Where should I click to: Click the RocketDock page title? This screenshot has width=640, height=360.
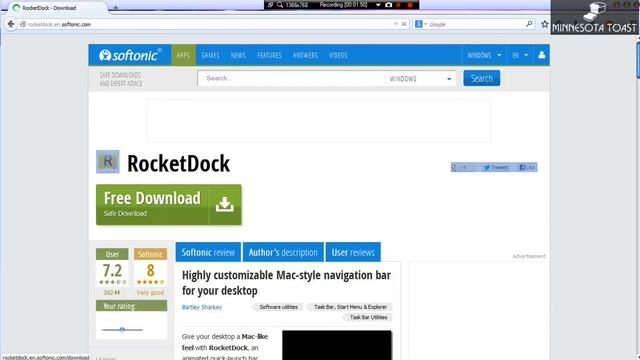coord(178,163)
